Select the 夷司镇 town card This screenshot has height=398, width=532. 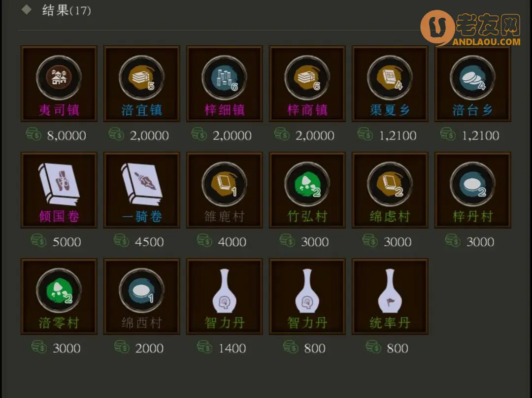[x=59, y=84]
